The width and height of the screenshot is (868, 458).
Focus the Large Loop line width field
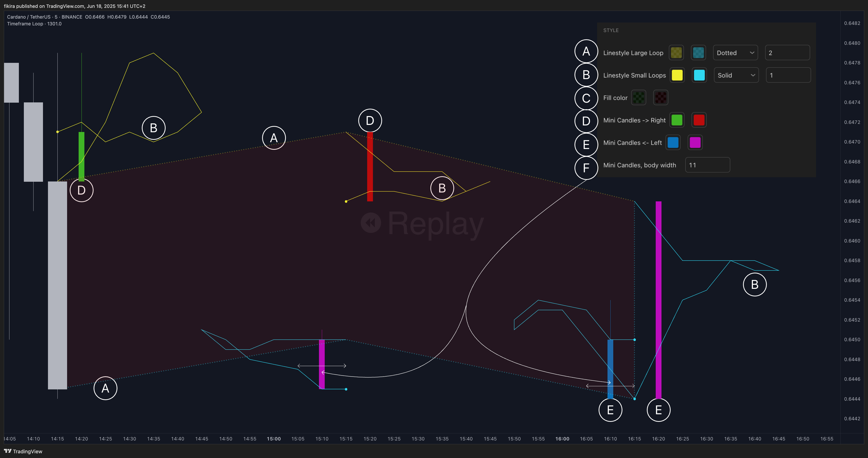click(x=788, y=53)
